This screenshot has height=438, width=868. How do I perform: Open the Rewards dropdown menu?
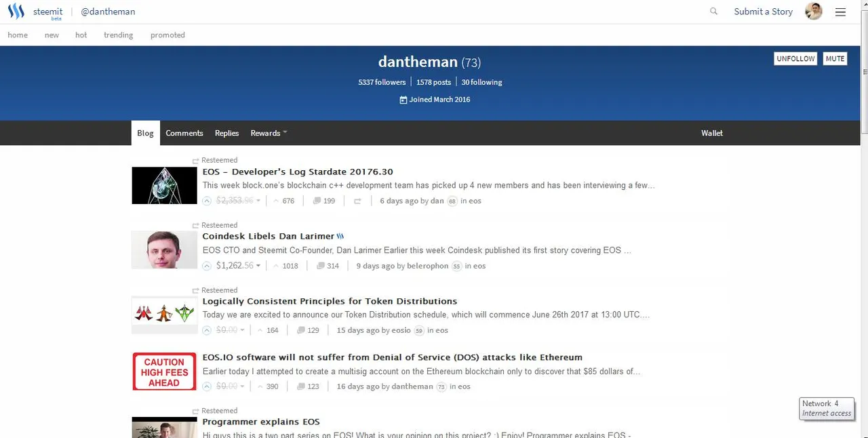(x=269, y=133)
